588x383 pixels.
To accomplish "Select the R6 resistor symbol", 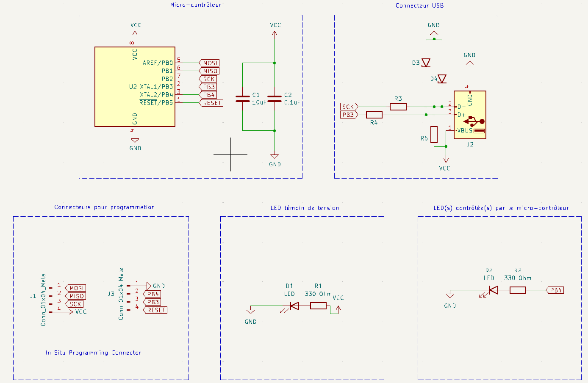I will (434, 135).
